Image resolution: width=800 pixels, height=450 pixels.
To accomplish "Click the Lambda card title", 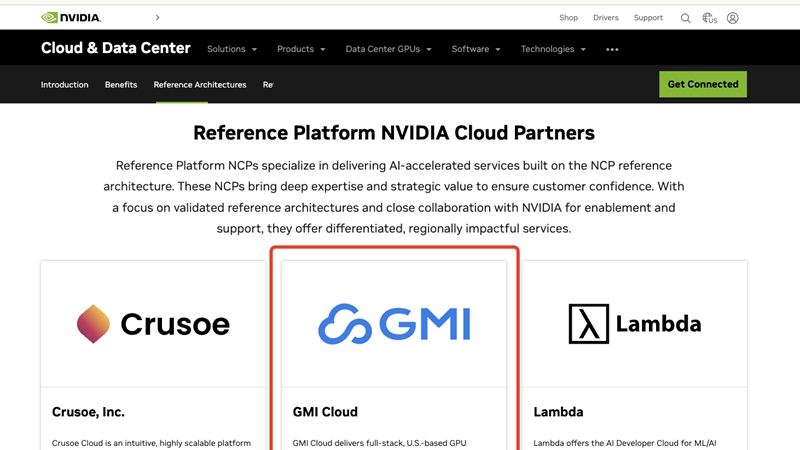I will (x=558, y=412).
